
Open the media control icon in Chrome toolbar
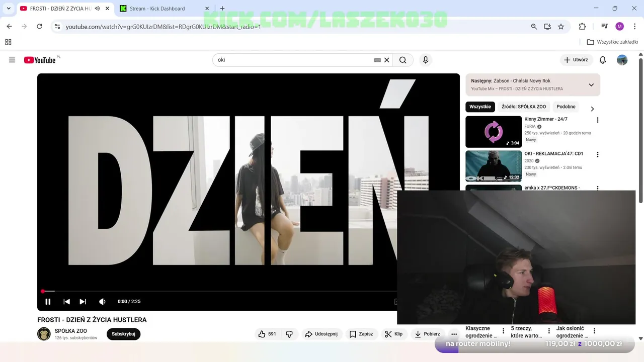point(605,27)
